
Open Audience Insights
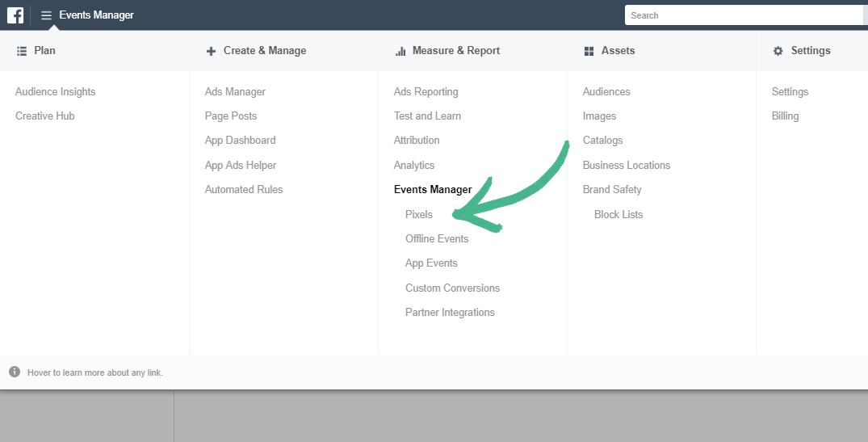[55, 92]
